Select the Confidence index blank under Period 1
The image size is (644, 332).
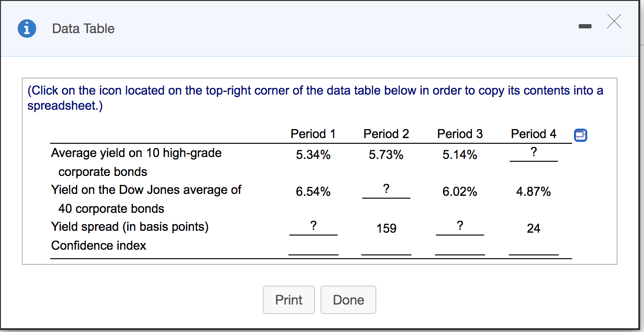(x=313, y=251)
